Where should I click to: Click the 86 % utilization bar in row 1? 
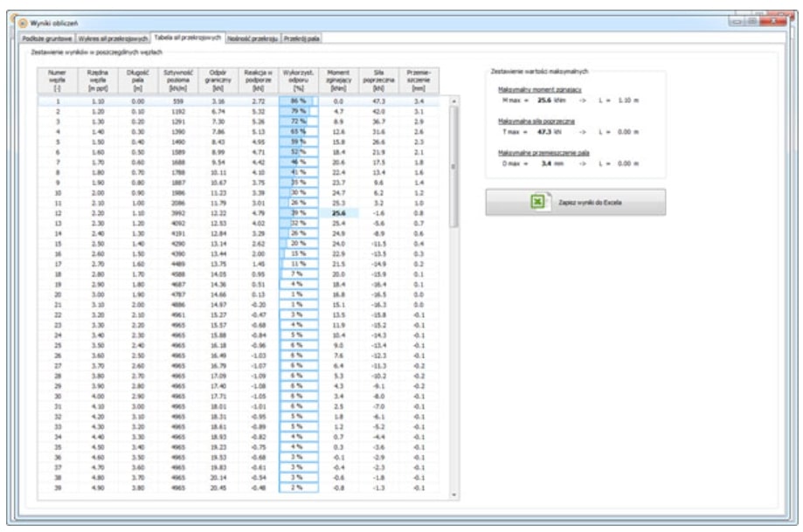pos(297,102)
